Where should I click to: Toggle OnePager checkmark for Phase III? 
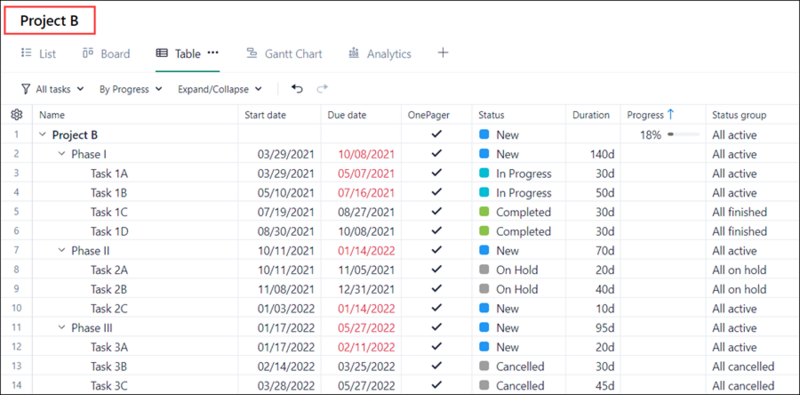(436, 327)
